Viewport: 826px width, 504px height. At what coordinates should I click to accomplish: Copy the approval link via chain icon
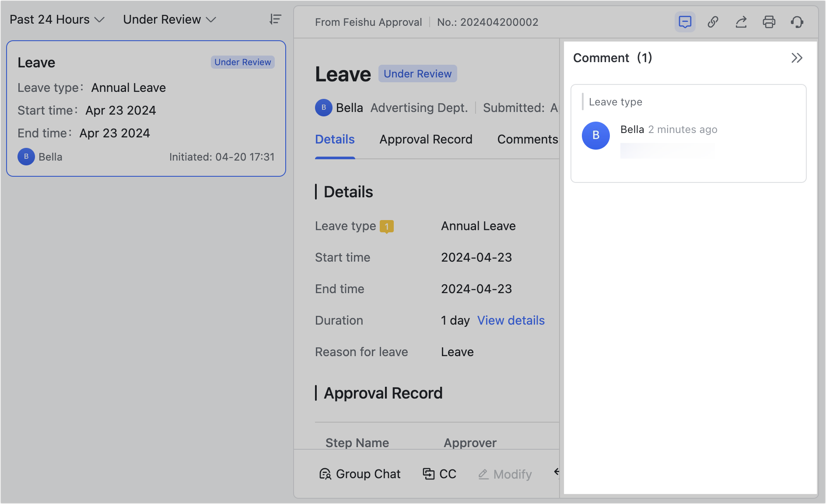click(x=713, y=21)
